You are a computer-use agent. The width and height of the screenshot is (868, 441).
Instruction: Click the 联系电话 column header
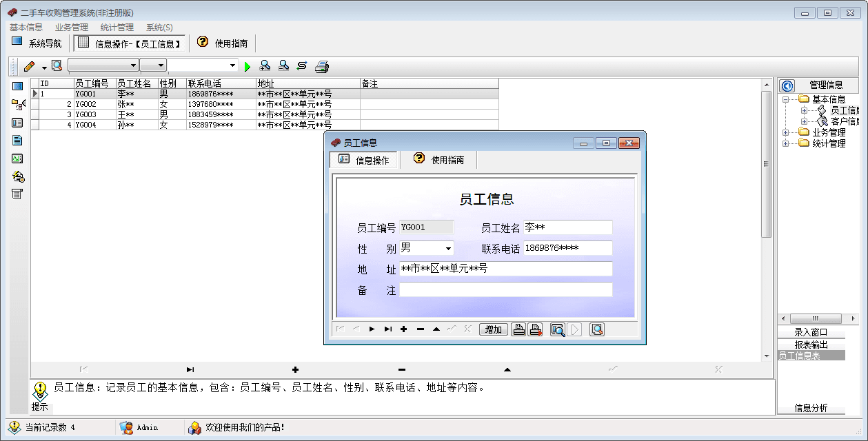coord(221,83)
